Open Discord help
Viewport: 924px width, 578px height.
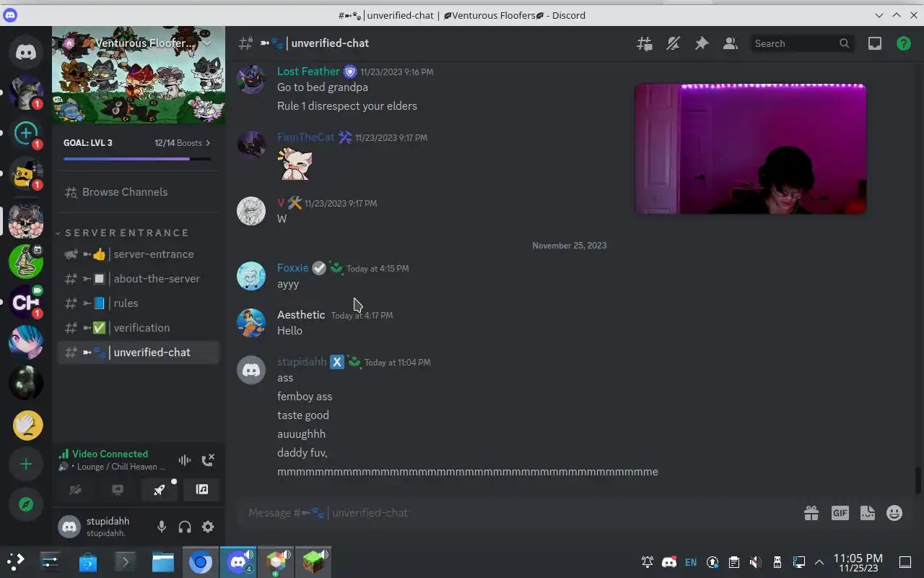pyautogui.click(x=904, y=43)
